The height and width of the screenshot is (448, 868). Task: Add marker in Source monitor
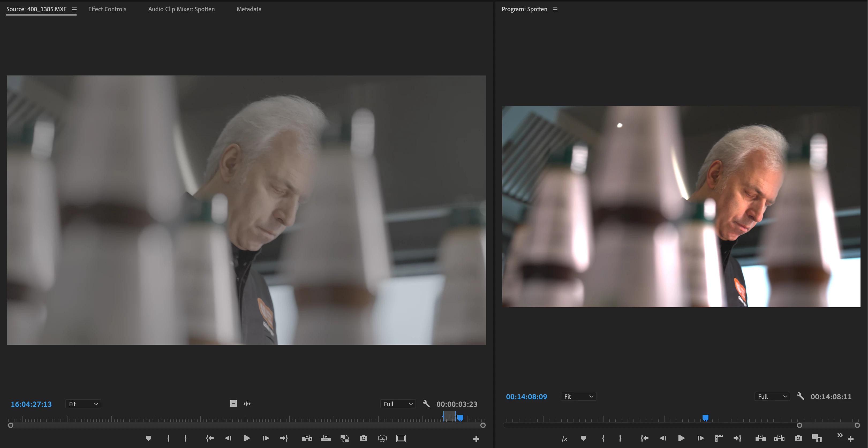148,438
